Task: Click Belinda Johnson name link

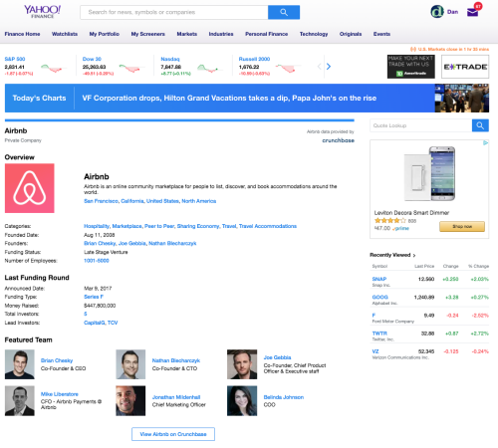Action: (x=284, y=397)
